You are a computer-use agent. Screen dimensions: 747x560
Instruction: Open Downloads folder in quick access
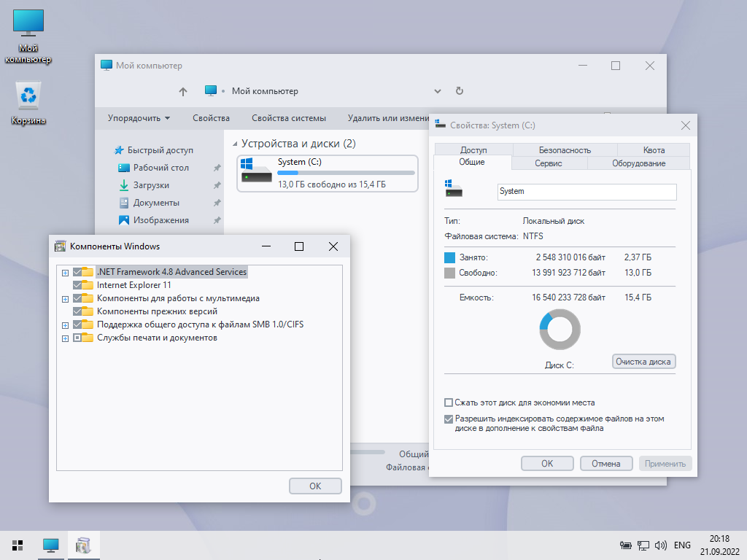pyautogui.click(x=150, y=185)
